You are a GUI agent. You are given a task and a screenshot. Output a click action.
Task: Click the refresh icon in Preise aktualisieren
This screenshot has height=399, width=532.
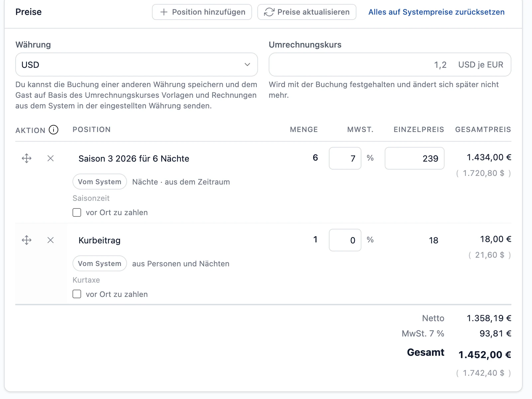click(x=269, y=12)
